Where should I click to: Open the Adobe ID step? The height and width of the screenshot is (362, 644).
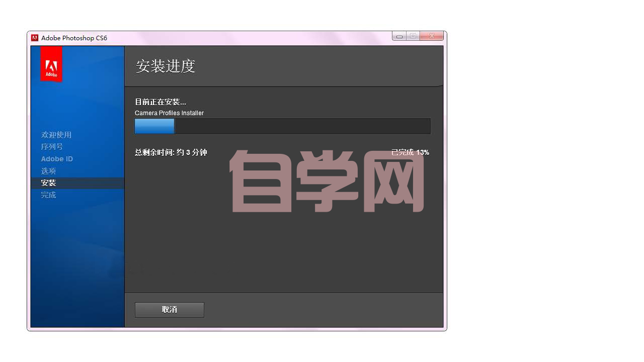pos(57,159)
